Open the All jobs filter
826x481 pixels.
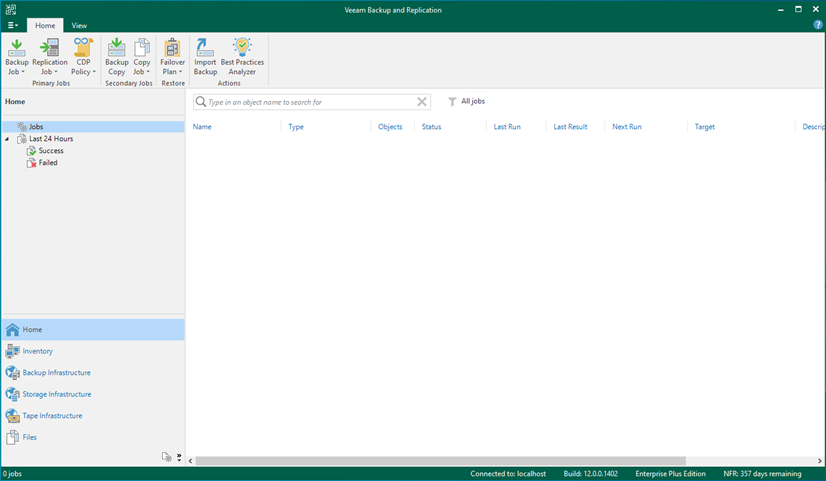(x=466, y=101)
